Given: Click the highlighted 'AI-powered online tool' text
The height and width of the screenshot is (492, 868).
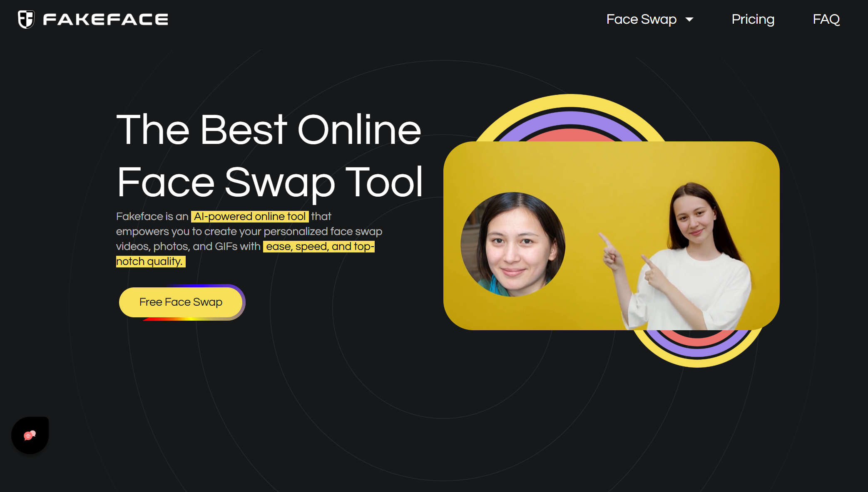Looking at the screenshot, I should tap(249, 217).
